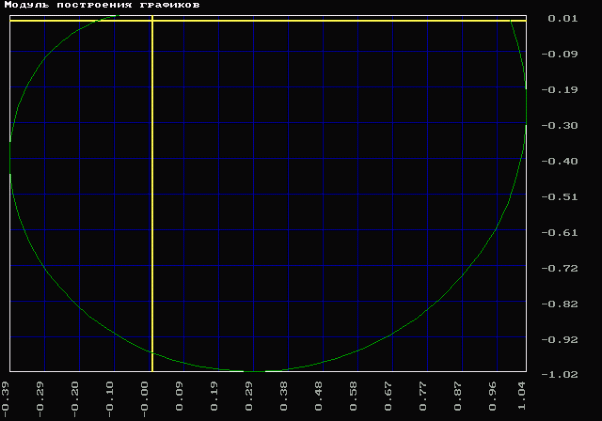This screenshot has width=602, height=421.
Task: Select the horizontal axis label 0.48
Action: 319,396
